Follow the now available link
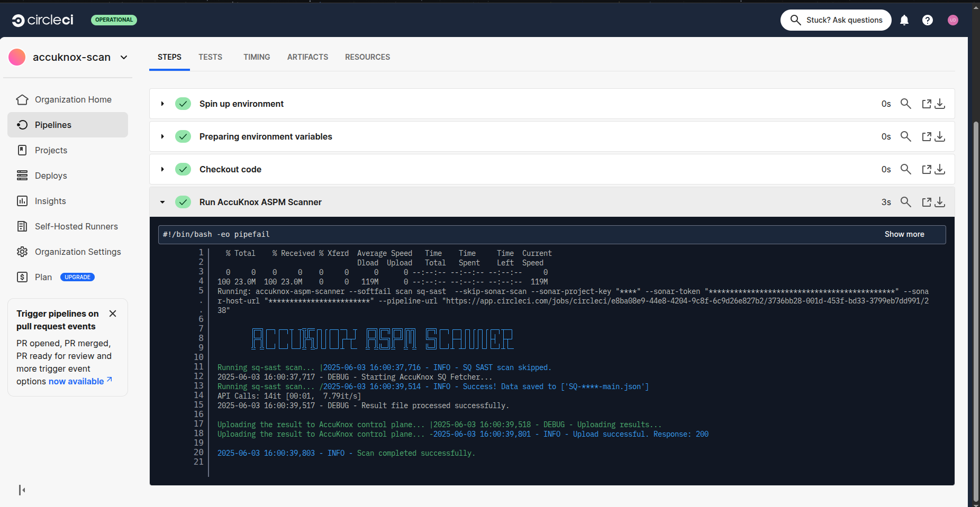The width and height of the screenshot is (980, 507). point(80,381)
